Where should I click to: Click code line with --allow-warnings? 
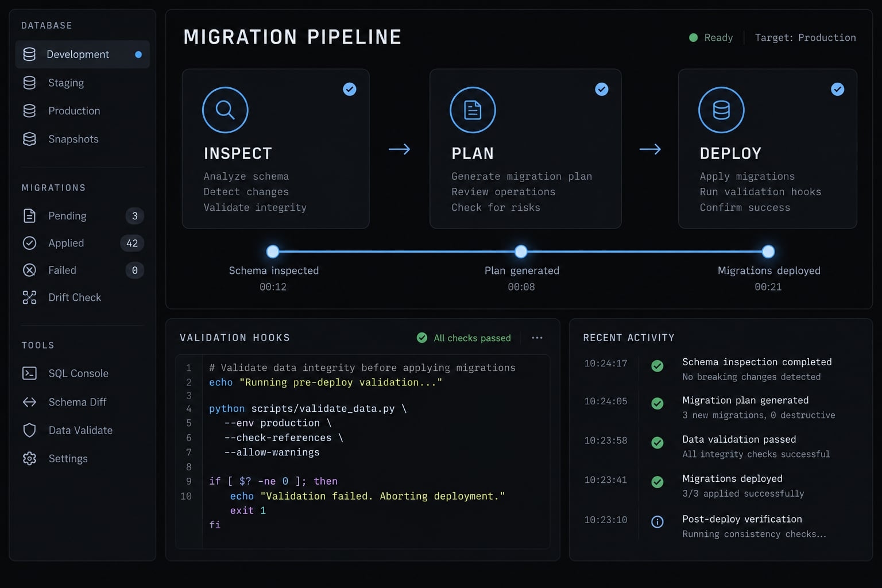(272, 452)
